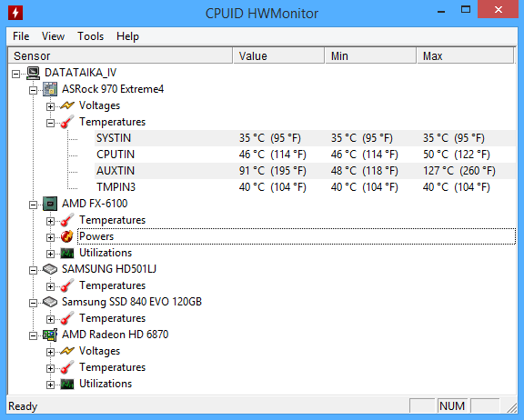
Task: Click the Samsung SSD 840 EVO drive icon
Action: (x=50, y=302)
